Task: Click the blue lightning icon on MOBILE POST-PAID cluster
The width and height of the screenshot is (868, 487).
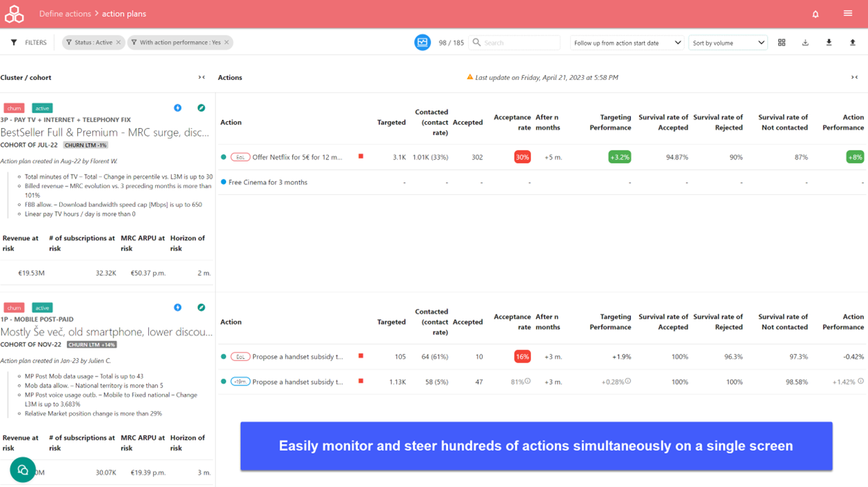Action: coord(179,308)
